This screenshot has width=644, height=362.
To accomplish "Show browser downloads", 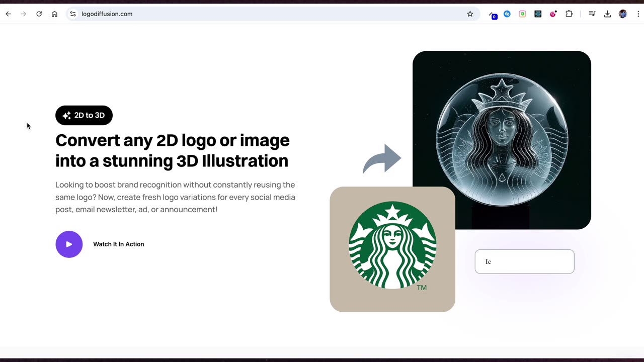I will click(x=607, y=14).
